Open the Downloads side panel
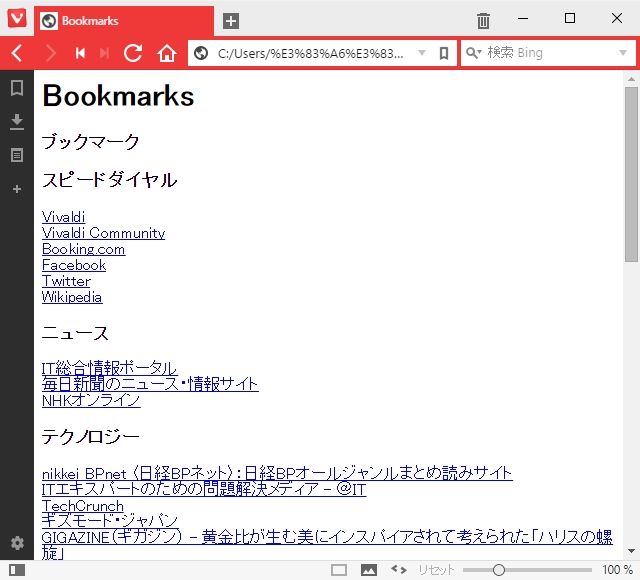The image size is (640, 580). point(17,122)
